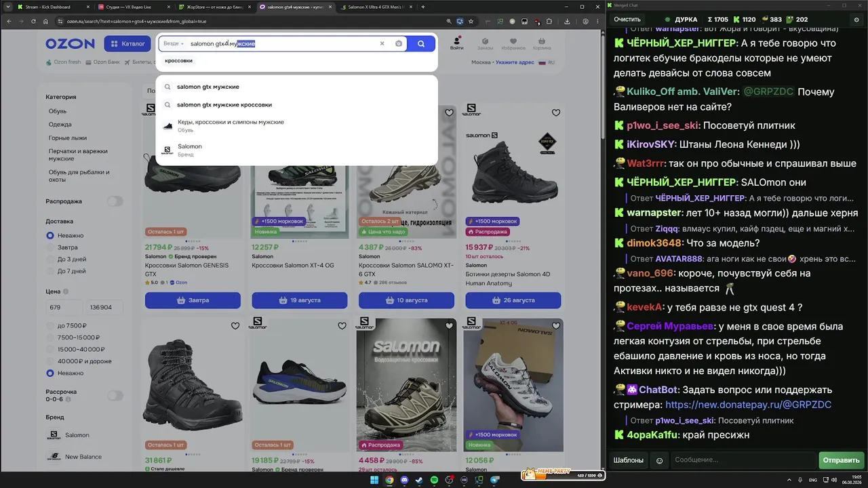868x488 pixels.
Task: Open Steam from the taskbar
Action: (420, 481)
